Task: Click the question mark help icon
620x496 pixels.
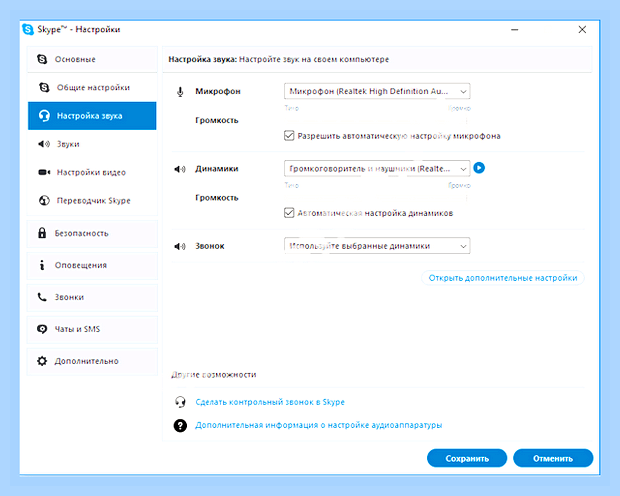Action: click(x=180, y=426)
